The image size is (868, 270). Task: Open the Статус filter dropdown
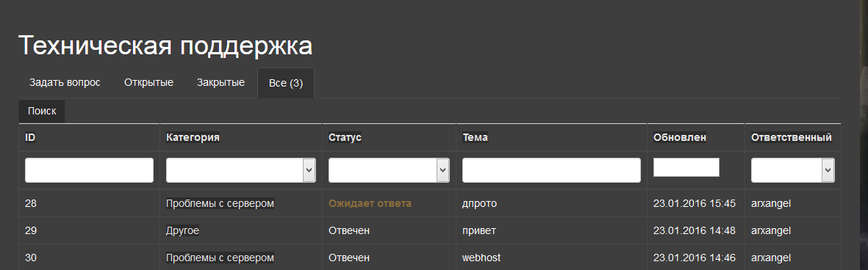click(389, 170)
